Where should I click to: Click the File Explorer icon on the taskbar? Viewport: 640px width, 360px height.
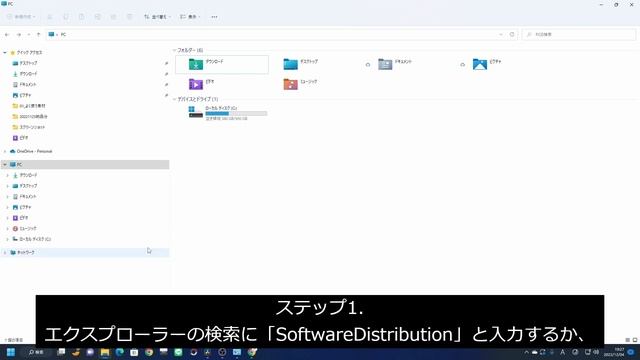coord(105,352)
